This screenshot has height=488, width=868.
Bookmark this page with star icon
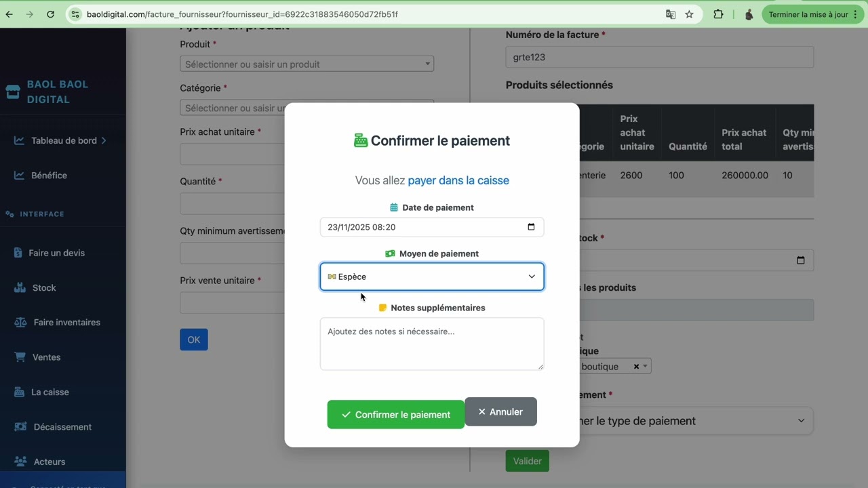point(690,14)
